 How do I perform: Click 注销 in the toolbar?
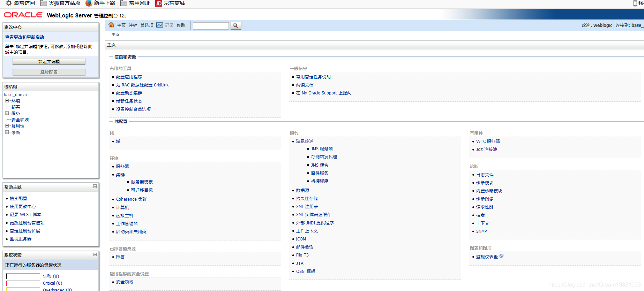tap(133, 25)
